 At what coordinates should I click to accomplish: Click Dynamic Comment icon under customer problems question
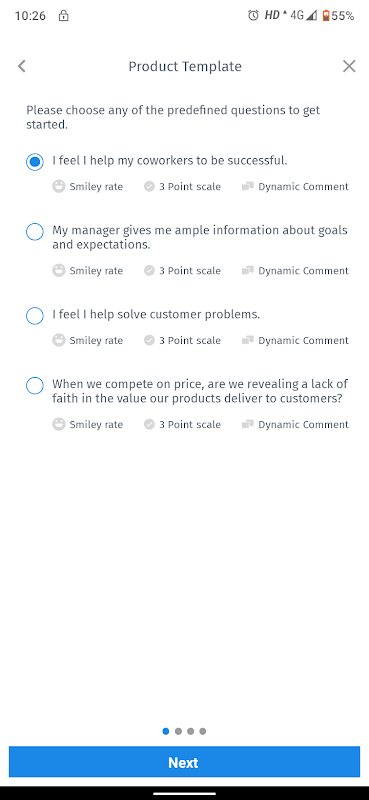coord(248,340)
